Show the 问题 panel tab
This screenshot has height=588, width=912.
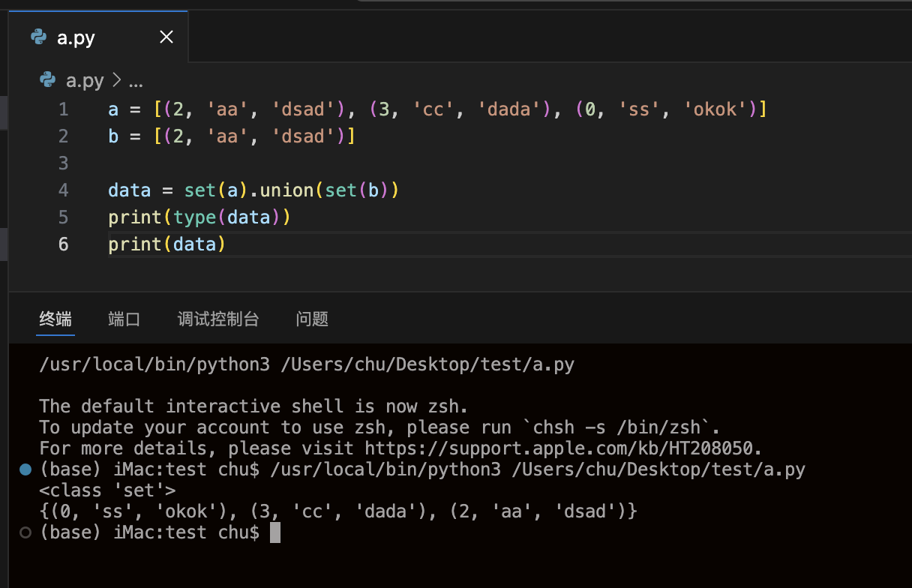(312, 319)
